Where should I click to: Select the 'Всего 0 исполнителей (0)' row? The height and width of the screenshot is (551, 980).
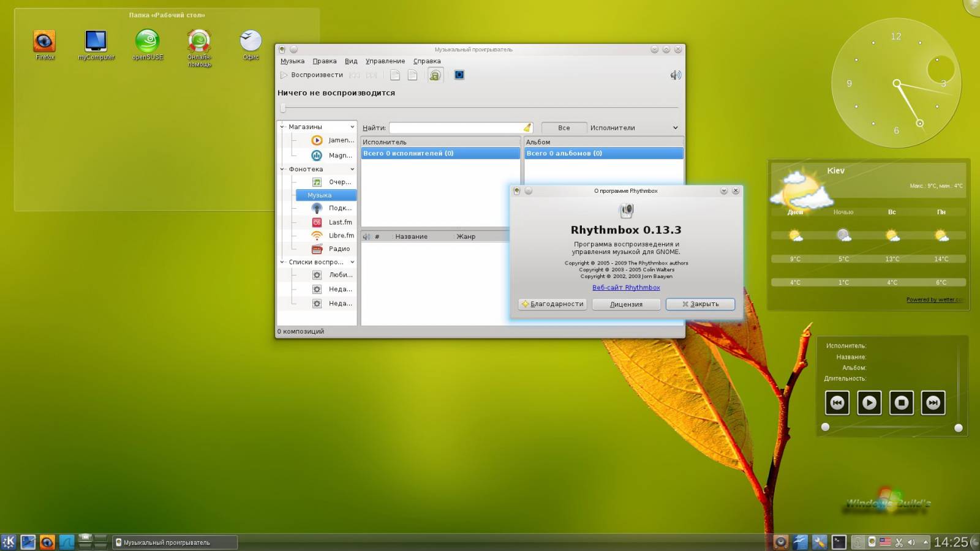point(440,153)
